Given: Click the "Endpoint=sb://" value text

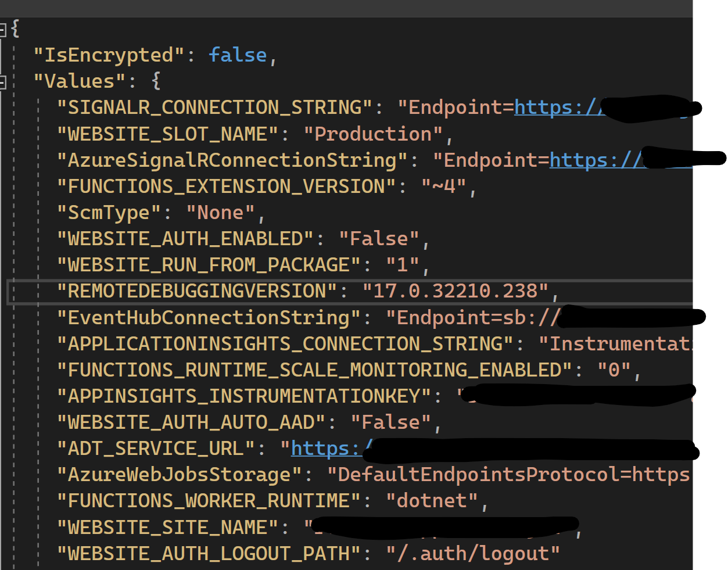Looking at the screenshot, I should [472, 318].
